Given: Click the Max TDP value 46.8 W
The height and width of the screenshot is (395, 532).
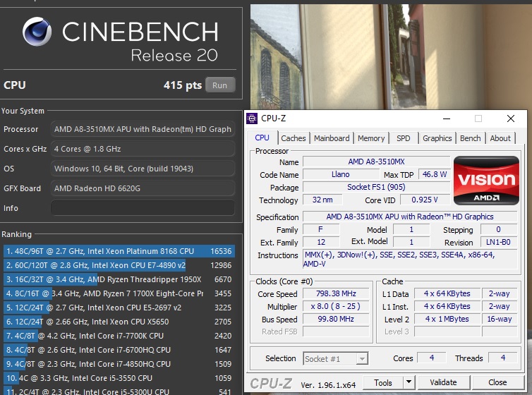Looking at the screenshot, I should pyautogui.click(x=435, y=174).
